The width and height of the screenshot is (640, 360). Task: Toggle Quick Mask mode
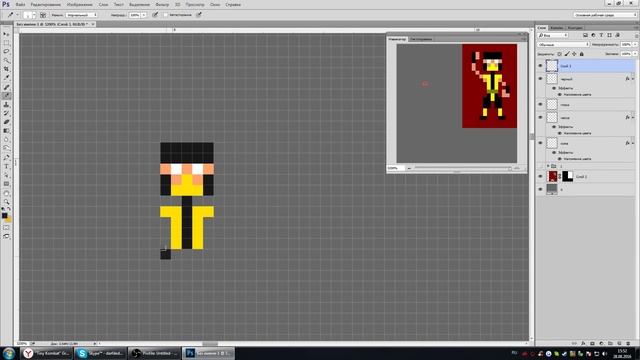click(6, 228)
